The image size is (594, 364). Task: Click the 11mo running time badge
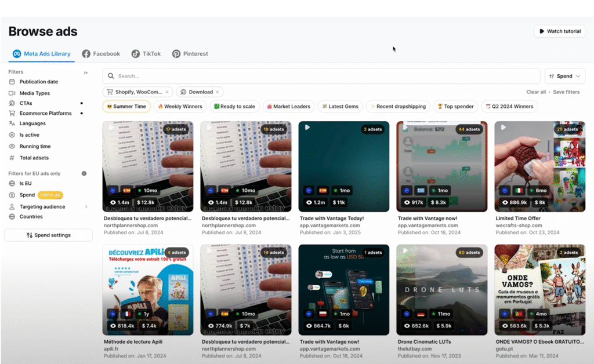click(441, 314)
